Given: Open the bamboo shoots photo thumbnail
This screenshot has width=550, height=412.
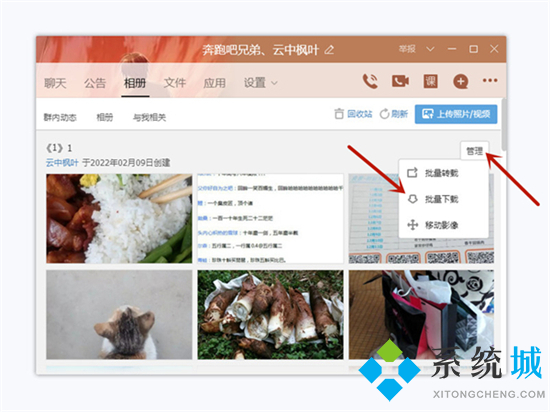Looking at the screenshot, I should pos(270,314).
